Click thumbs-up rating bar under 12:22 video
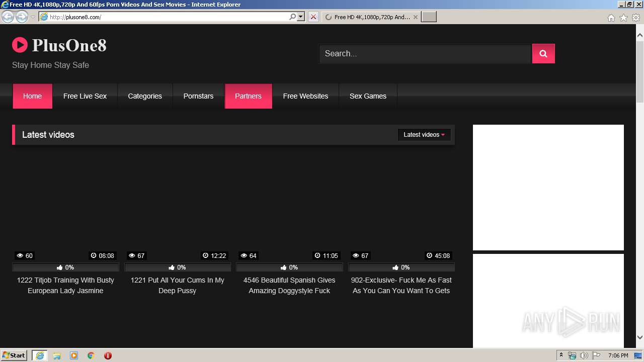The image size is (644, 362). 178,267
